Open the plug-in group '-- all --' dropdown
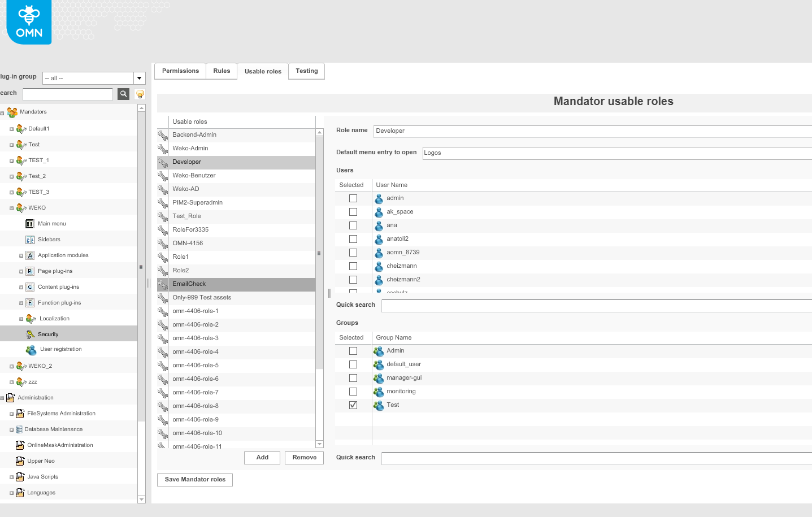Viewport: 812px width, 517px height. click(x=138, y=78)
